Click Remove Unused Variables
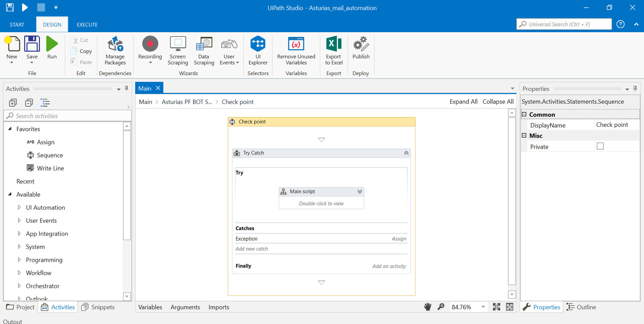The image size is (644, 324). [x=296, y=50]
